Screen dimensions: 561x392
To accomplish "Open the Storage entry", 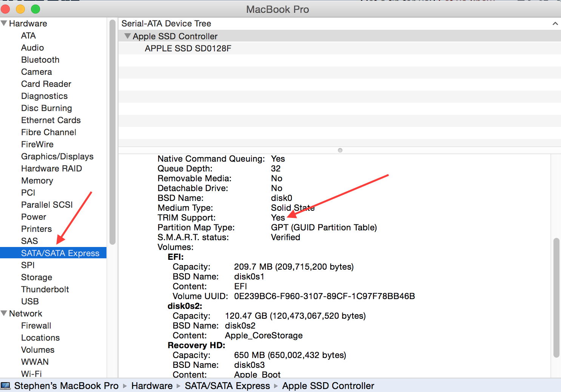I will (37, 277).
